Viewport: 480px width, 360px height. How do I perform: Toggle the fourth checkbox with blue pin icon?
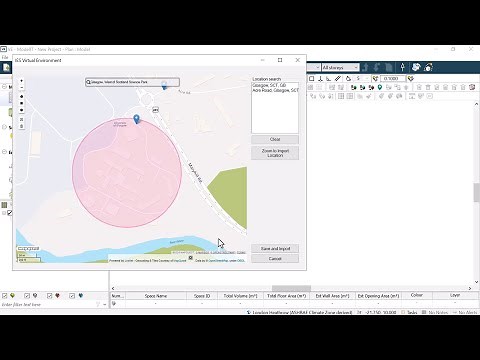(72, 296)
